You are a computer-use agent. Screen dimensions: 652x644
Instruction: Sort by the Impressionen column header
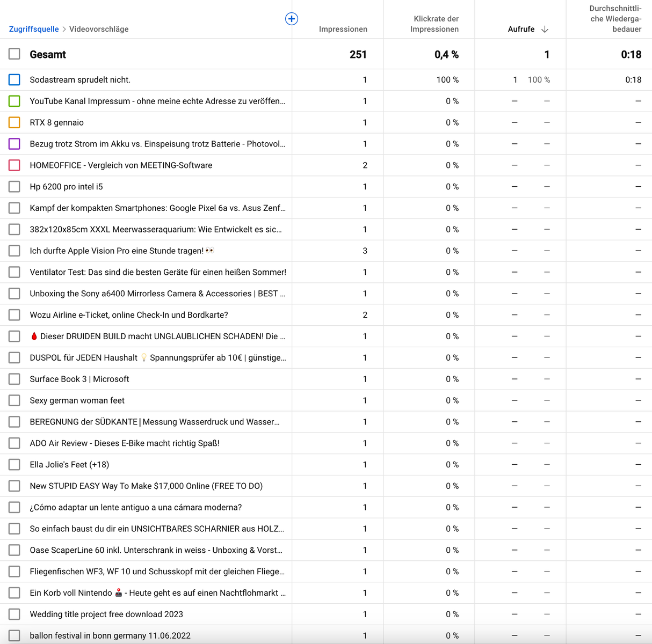pos(343,29)
